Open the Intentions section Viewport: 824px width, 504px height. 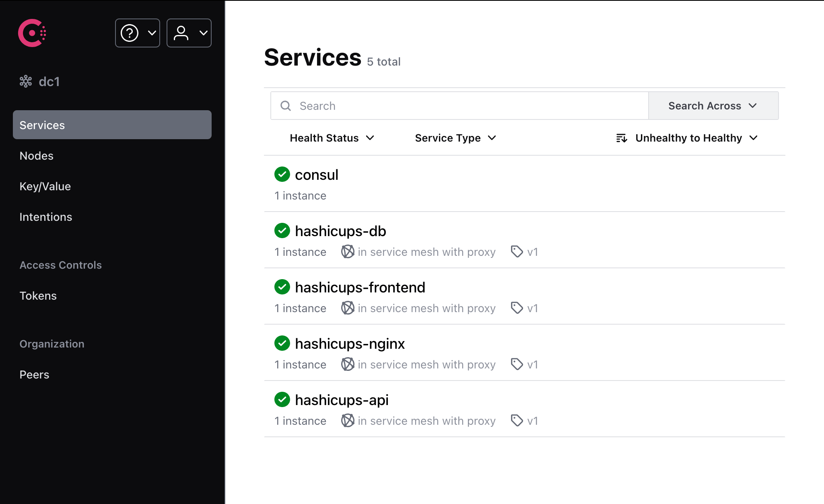pyautogui.click(x=45, y=217)
